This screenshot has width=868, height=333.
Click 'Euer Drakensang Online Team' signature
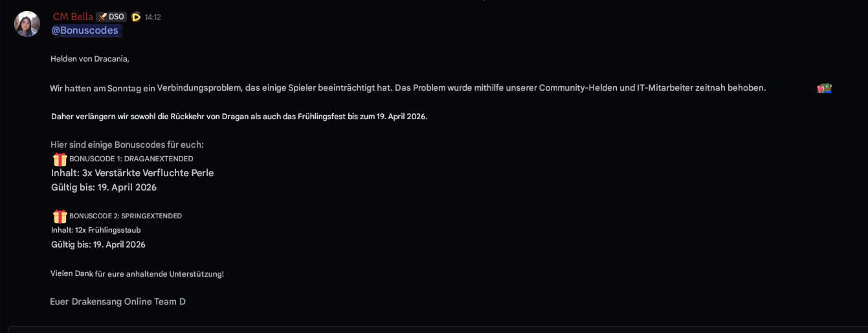[118, 302]
